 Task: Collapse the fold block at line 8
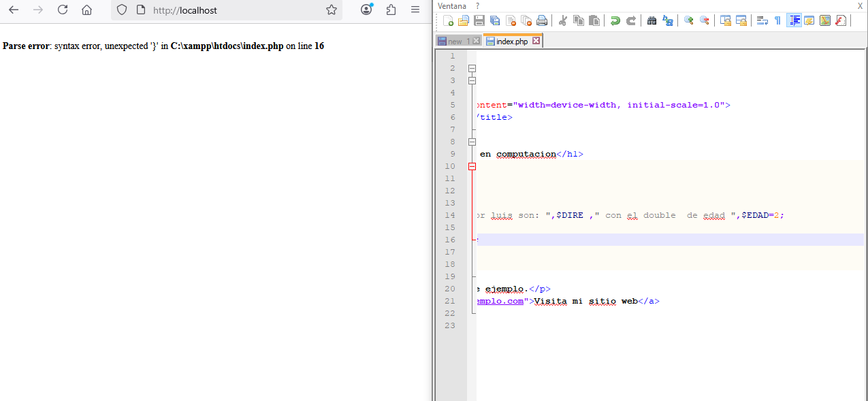click(x=472, y=142)
